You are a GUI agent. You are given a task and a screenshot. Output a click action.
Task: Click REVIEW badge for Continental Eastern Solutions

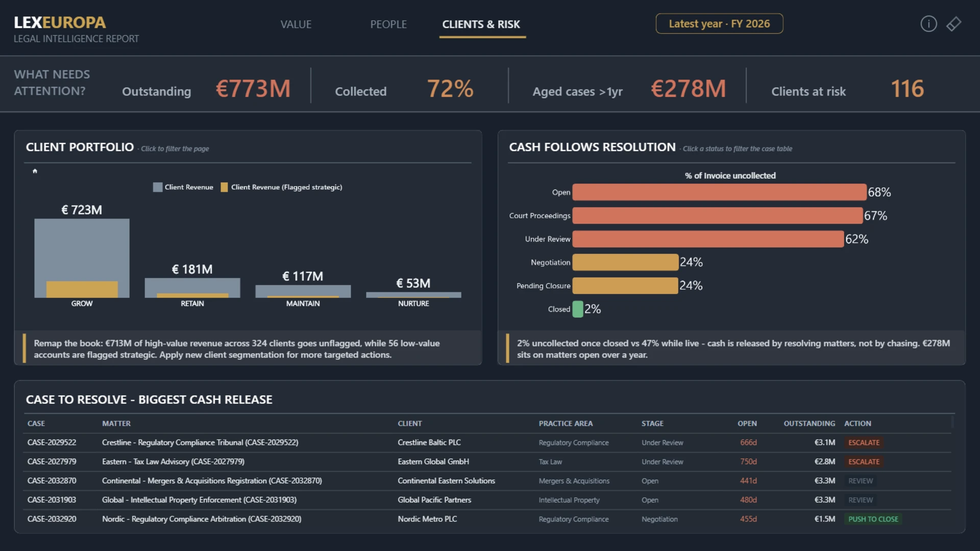(861, 481)
